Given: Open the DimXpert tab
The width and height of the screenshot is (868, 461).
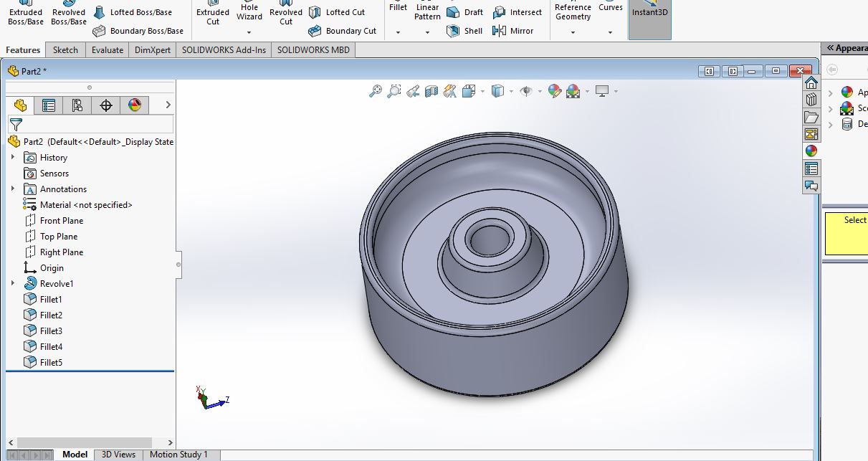Looking at the screenshot, I should click(153, 49).
